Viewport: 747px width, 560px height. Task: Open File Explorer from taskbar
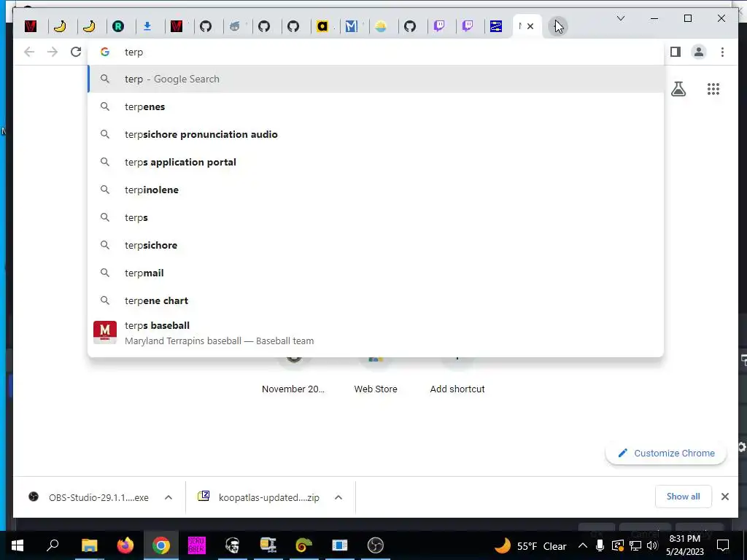pos(89,545)
